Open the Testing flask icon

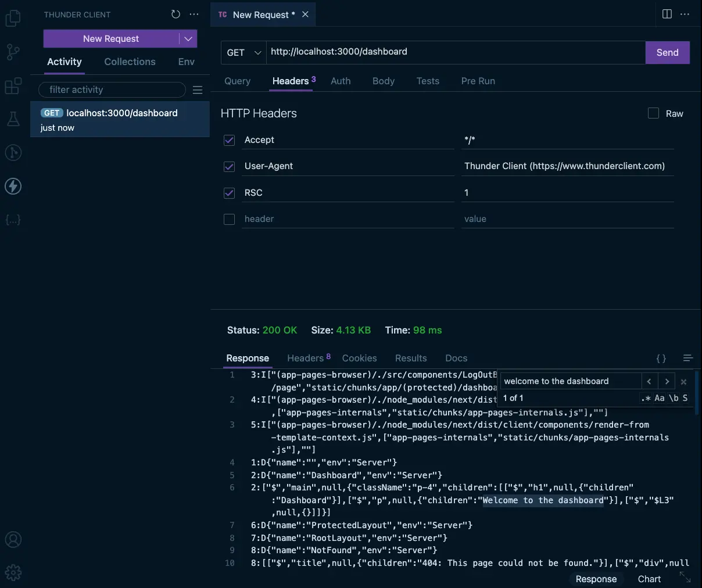pyautogui.click(x=13, y=119)
